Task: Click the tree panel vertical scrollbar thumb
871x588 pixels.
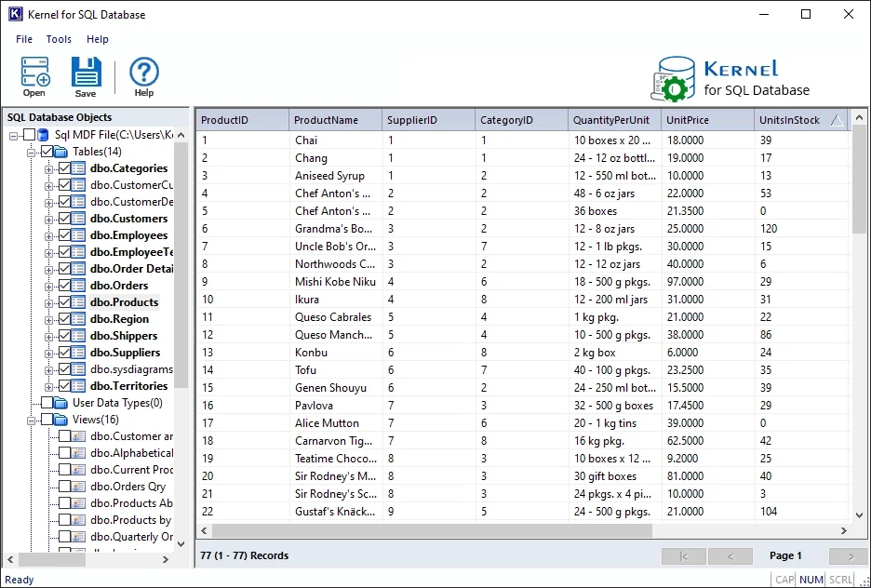Action: (181, 264)
